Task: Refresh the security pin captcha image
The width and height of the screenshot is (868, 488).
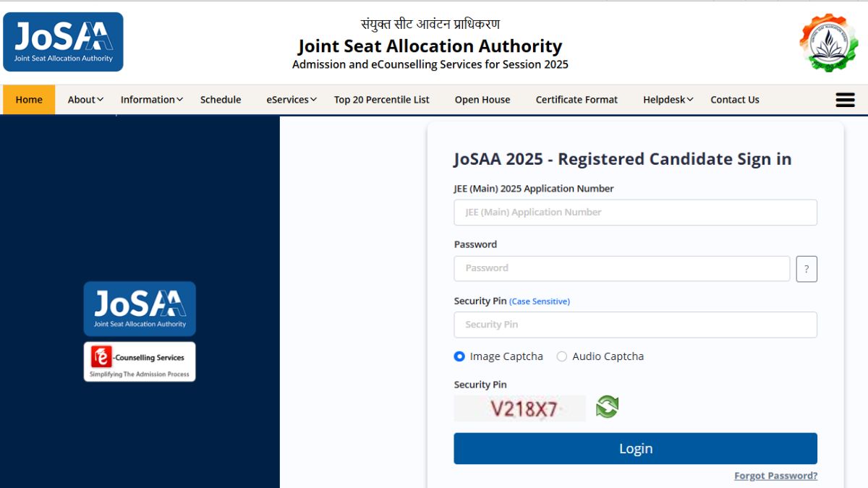Action: [606, 406]
